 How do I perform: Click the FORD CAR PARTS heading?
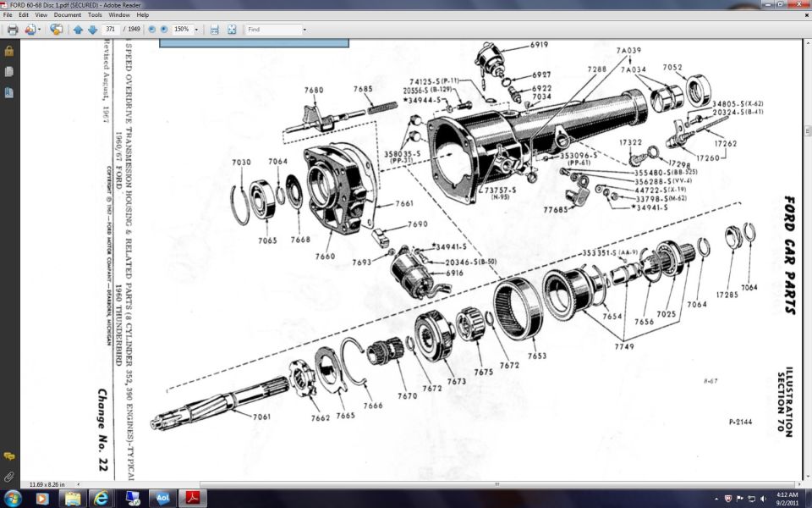(x=789, y=255)
